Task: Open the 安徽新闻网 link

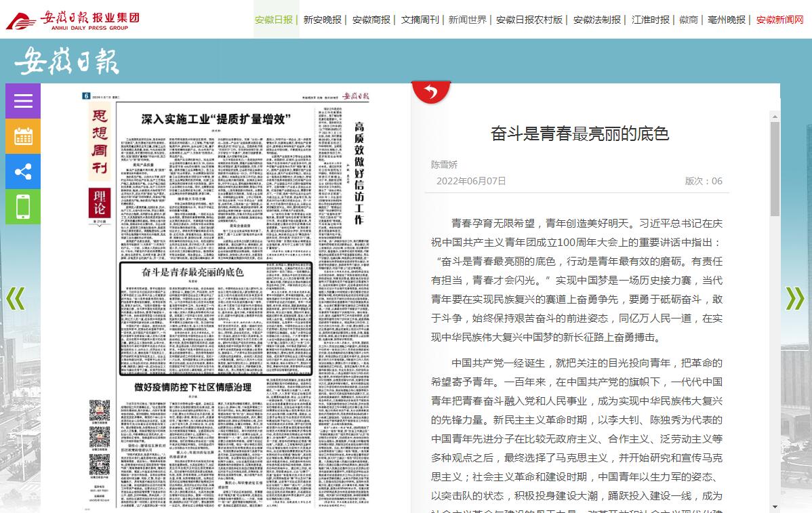Action: [779, 20]
